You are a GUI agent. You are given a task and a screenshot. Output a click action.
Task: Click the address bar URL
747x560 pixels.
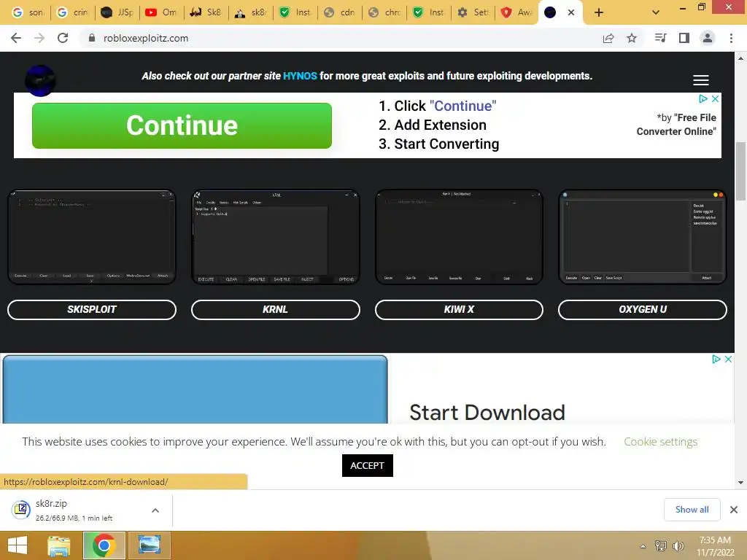146,38
